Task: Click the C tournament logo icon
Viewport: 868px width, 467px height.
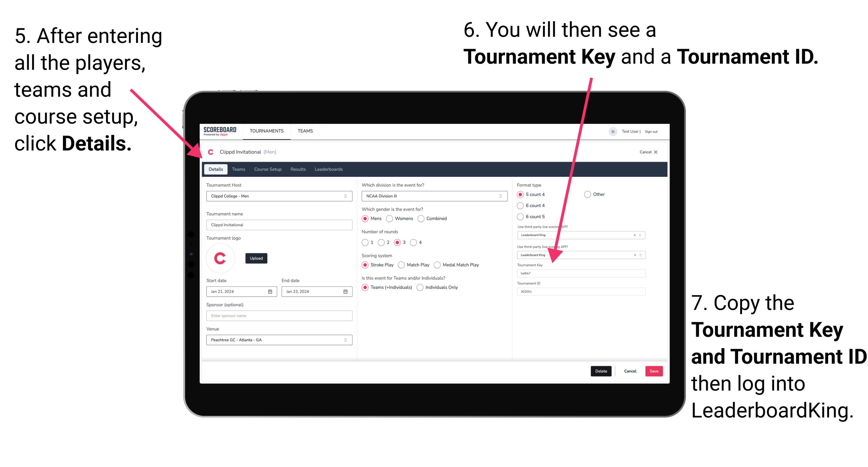Action: coord(221,258)
